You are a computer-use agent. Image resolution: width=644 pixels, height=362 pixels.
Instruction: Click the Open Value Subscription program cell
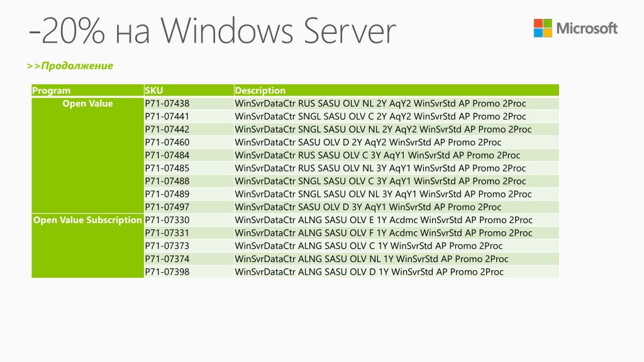click(87, 246)
